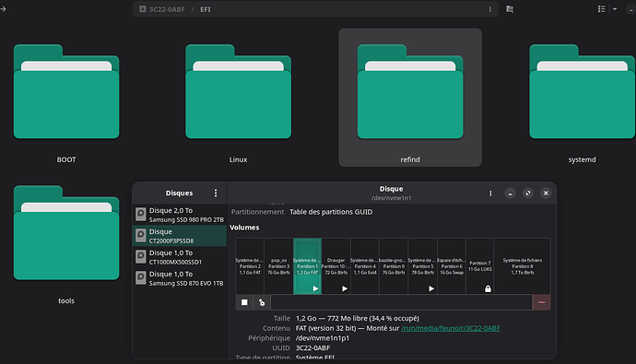Screen dimensions: 636x364
Task: Open partition options gears menu
Action: point(262,302)
